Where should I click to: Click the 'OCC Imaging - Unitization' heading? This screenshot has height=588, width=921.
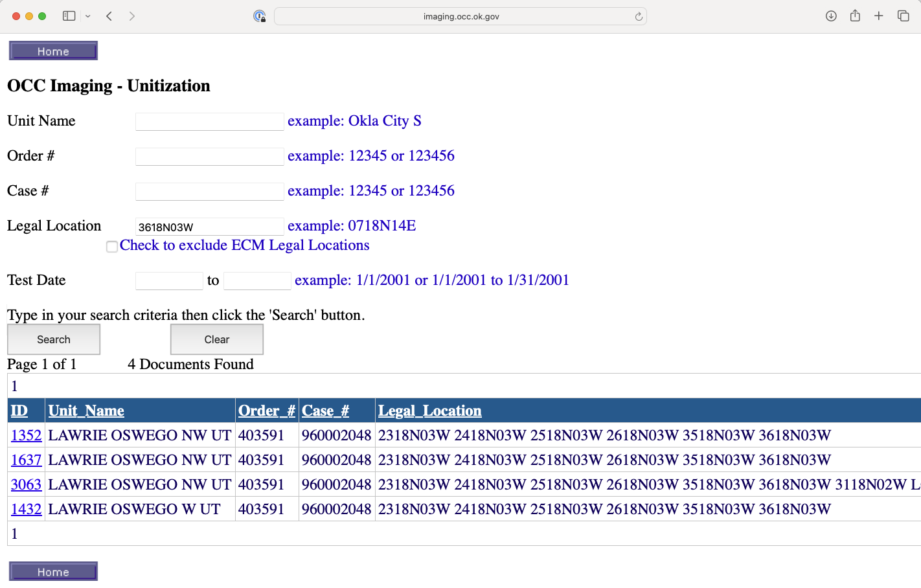(x=109, y=85)
